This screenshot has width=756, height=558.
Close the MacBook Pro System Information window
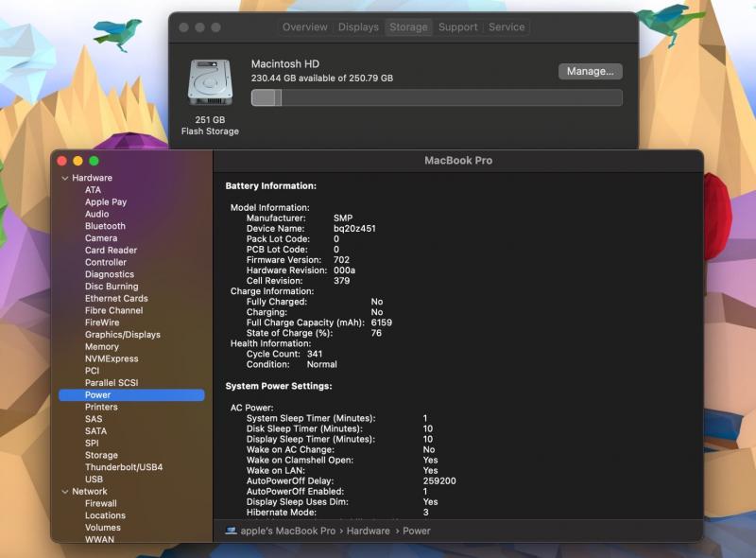(61, 161)
